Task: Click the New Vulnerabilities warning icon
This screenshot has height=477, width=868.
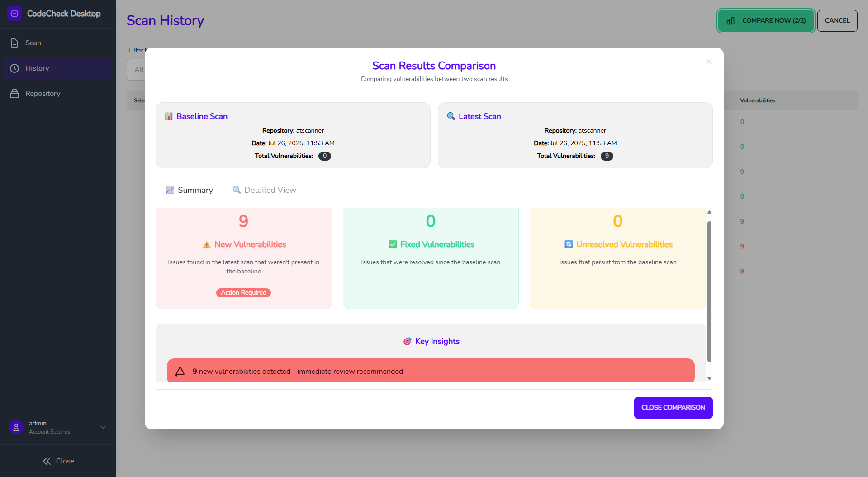Action: pos(207,245)
